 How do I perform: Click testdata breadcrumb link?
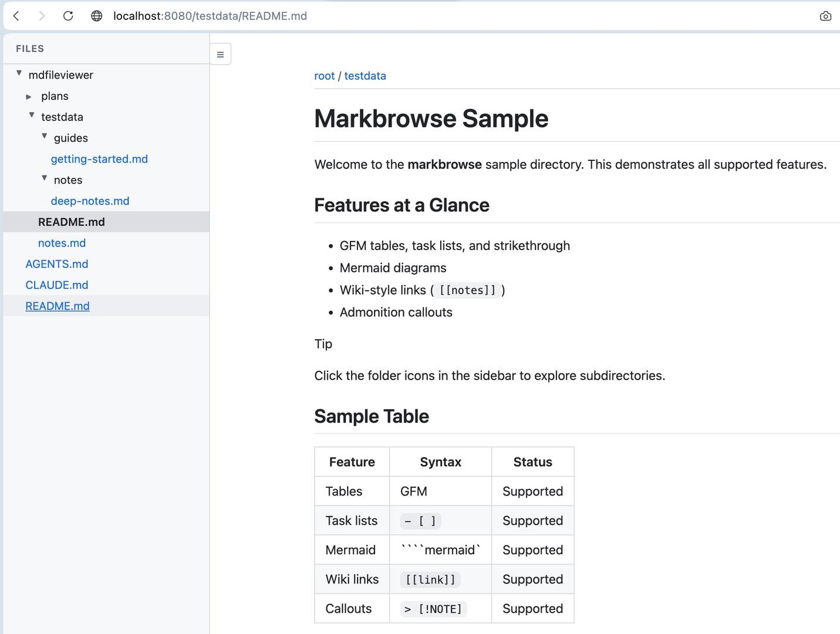coord(365,76)
